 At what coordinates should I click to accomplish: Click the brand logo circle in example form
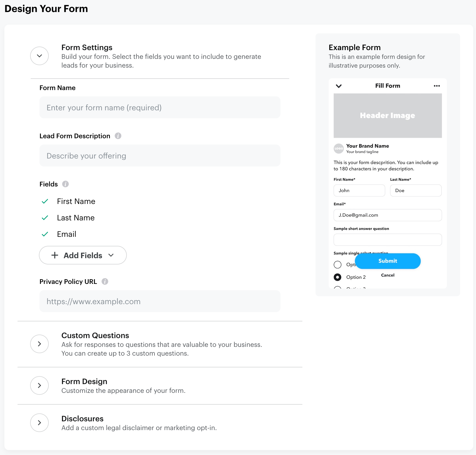pyautogui.click(x=339, y=149)
